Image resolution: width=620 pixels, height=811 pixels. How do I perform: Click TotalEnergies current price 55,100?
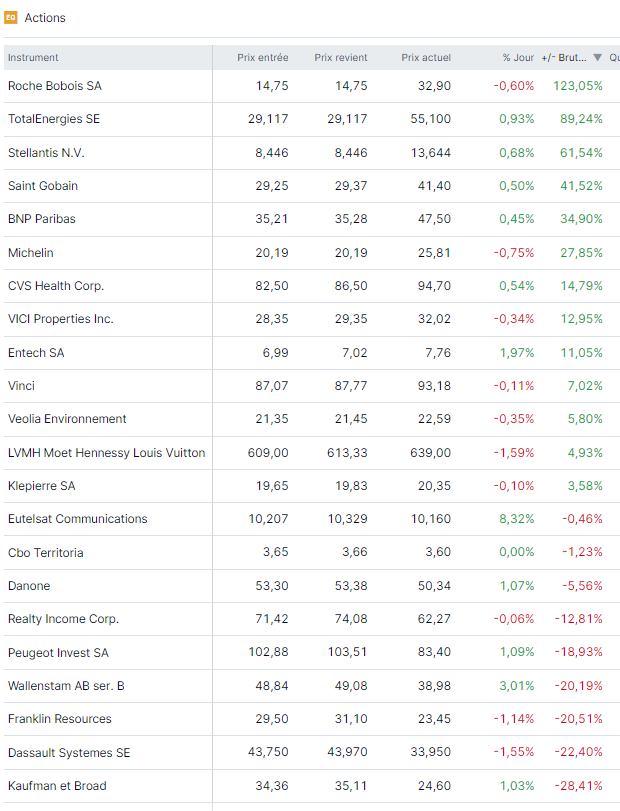(431, 119)
